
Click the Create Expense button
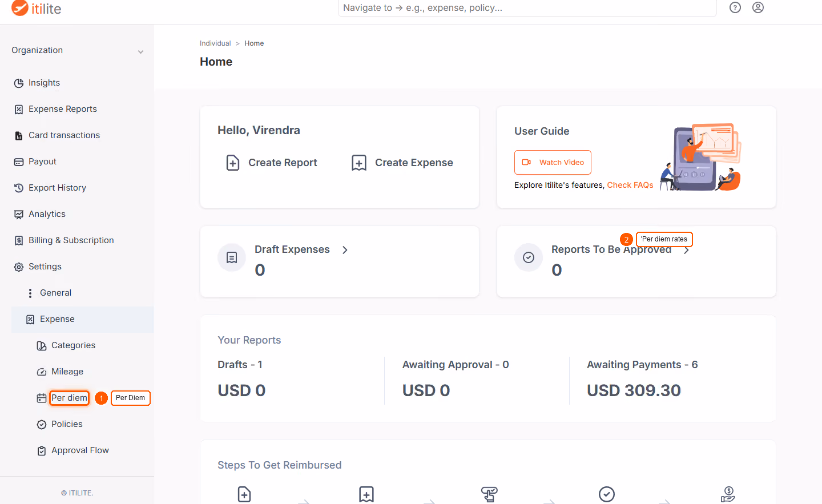(x=402, y=163)
